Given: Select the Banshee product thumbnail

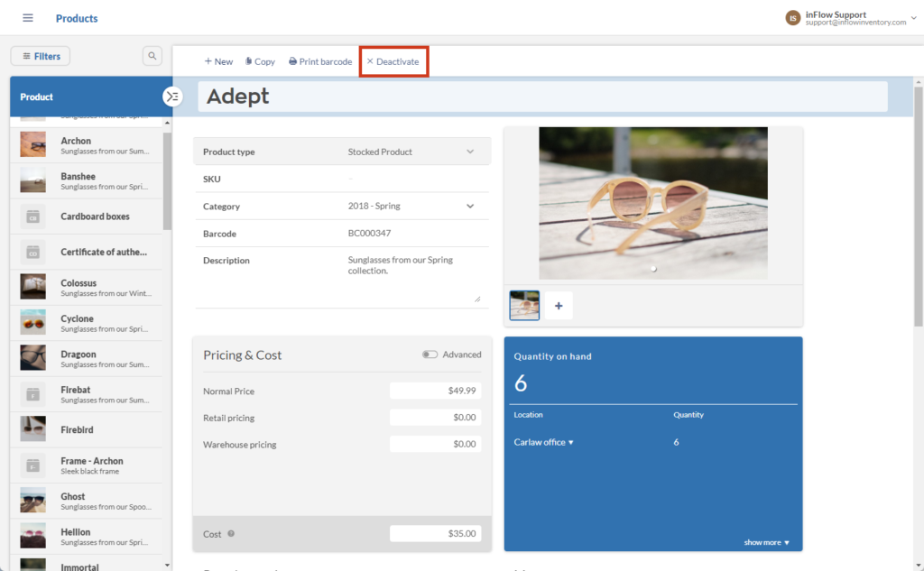Looking at the screenshot, I should click(33, 180).
